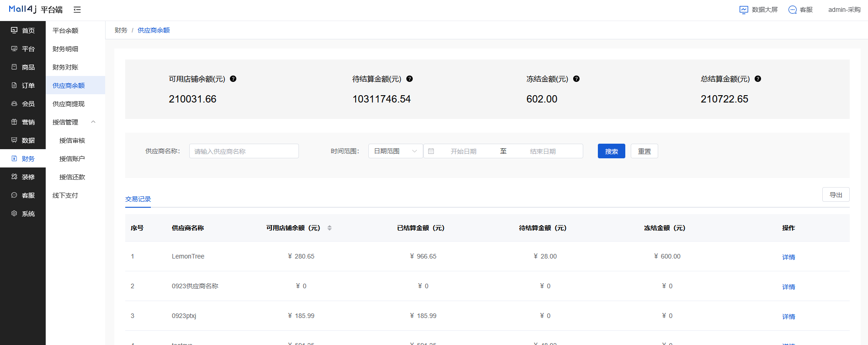The height and width of the screenshot is (345, 868).
Task: Select 供应商余额 menu item
Action: tap(75, 85)
